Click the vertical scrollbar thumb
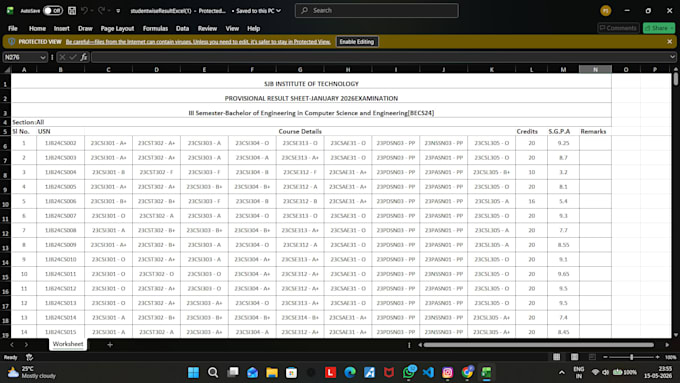This screenshot has width=680, height=383. [676, 79]
